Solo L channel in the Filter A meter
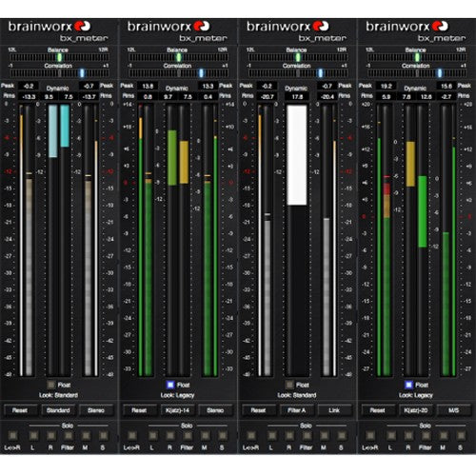Screen dimensions: 476x476 [272, 435]
